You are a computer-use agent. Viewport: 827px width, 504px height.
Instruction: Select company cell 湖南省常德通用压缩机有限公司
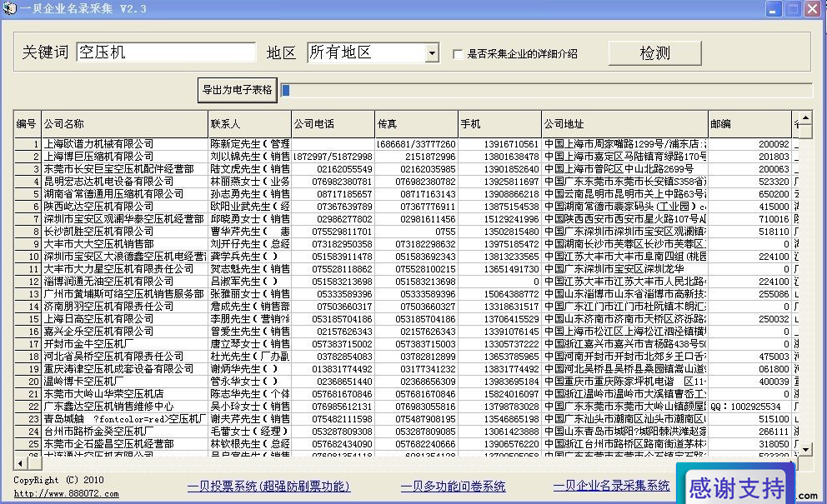click(124, 194)
